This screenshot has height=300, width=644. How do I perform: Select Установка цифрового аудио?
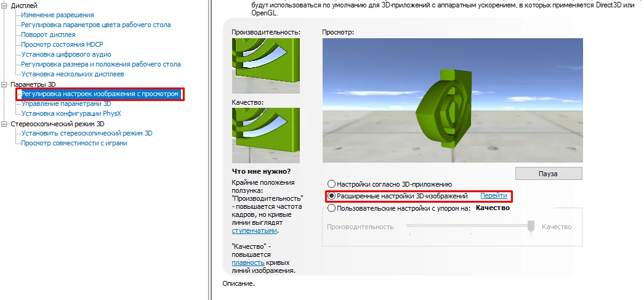(x=66, y=54)
